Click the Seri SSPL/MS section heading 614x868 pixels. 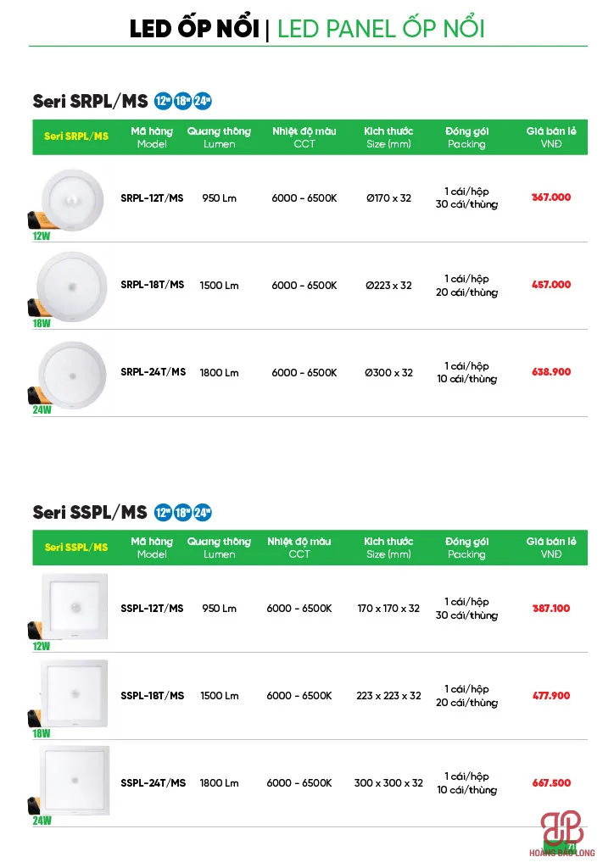tap(90, 512)
